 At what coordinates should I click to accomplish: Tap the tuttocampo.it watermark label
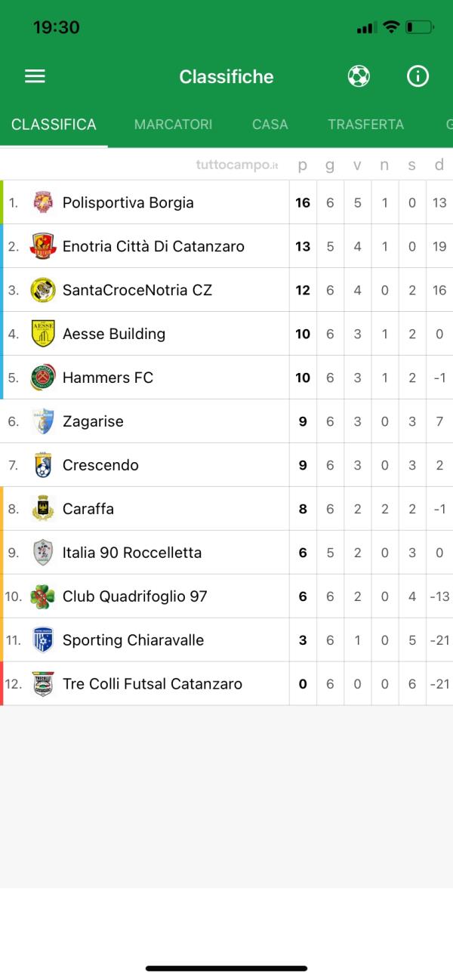click(236, 165)
